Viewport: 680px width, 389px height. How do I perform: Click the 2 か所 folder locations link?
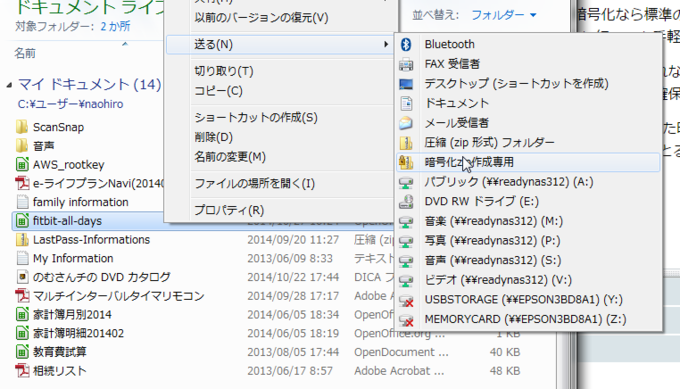(x=115, y=26)
